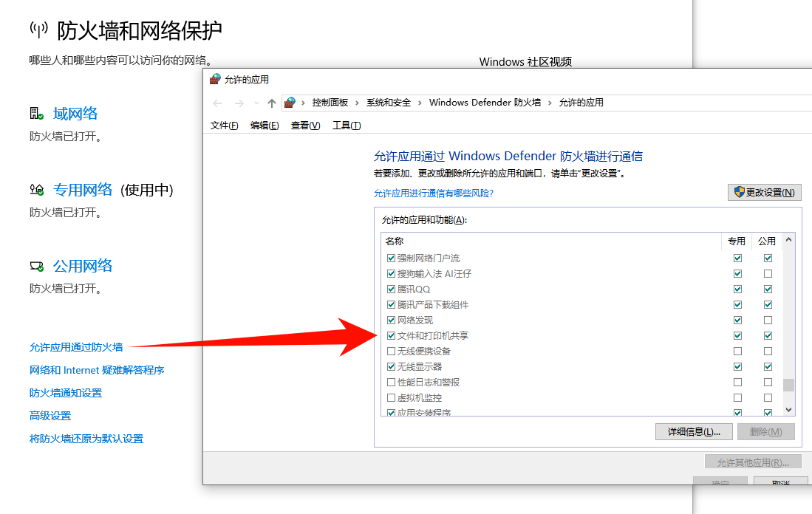Click the 详细信息 button
Viewport: 812px width, 514px height.
pyautogui.click(x=694, y=431)
